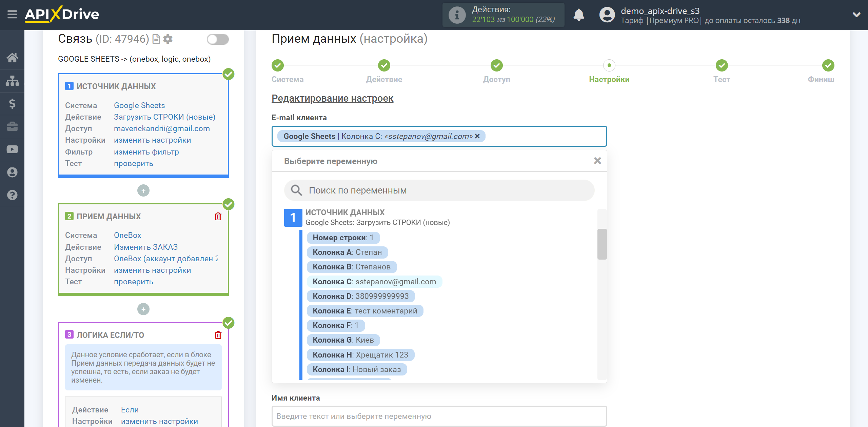The height and width of the screenshot is (427, 868).
Task: Click the variable list scrollbar
Action: [602, 244]
